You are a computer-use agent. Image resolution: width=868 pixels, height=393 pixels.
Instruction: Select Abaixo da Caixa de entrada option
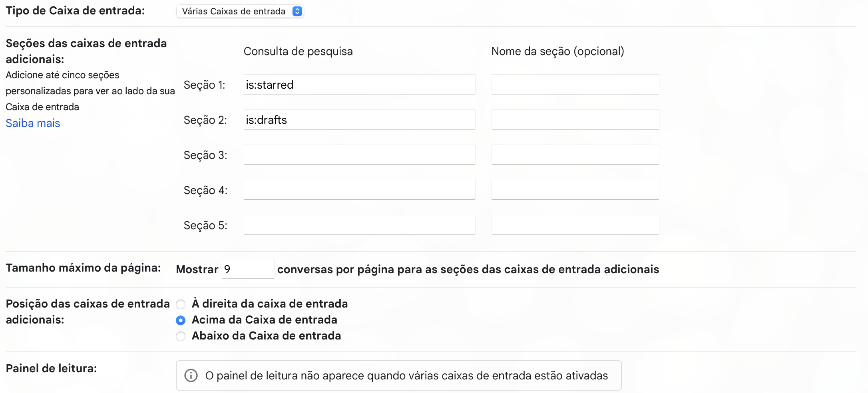point(181,336)
